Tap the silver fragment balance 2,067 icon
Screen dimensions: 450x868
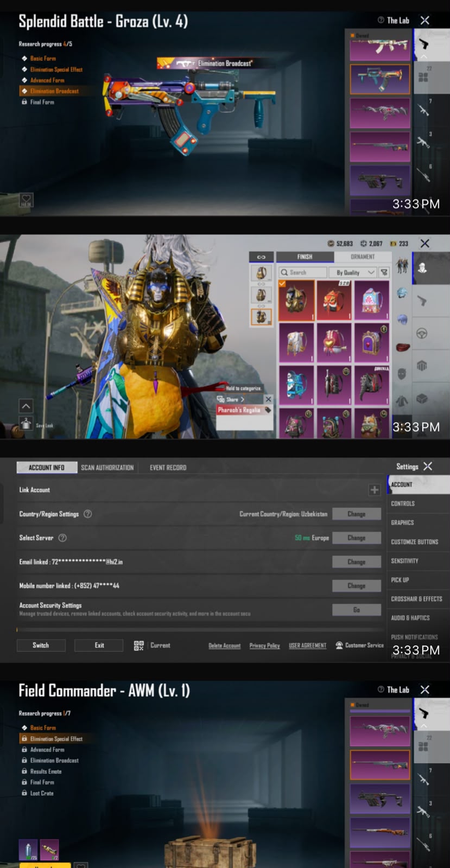pos(364,244)
